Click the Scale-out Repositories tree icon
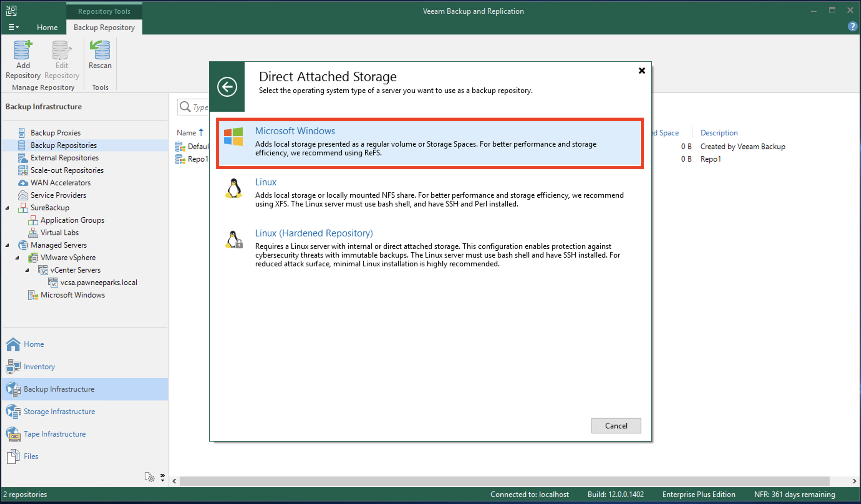 23,170
